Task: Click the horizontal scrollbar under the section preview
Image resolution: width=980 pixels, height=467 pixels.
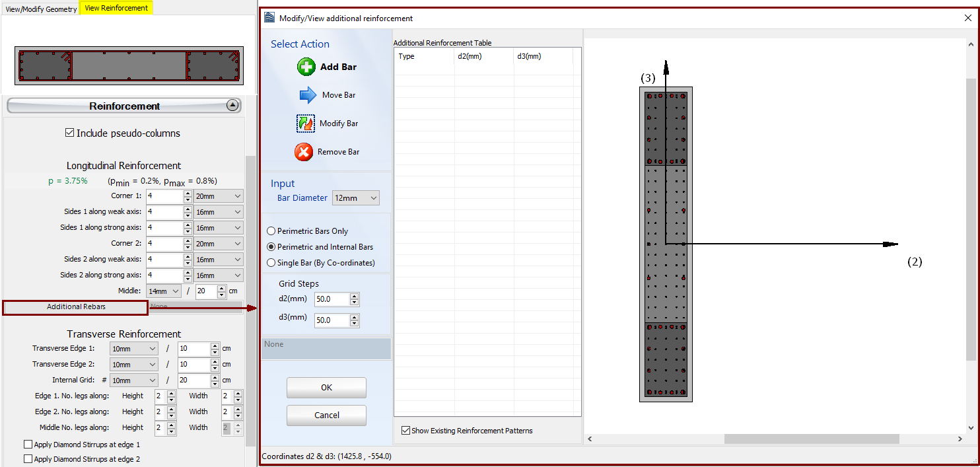Action: tap(811, 439)
